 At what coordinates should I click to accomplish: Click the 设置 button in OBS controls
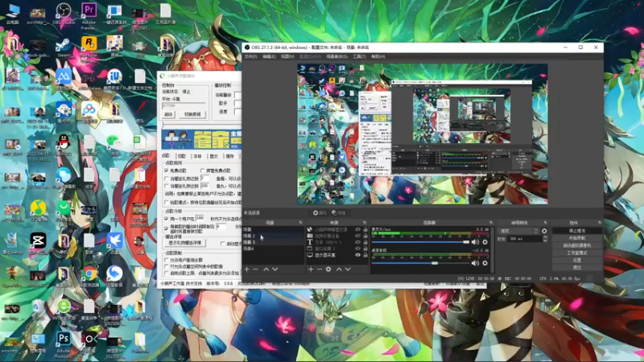[x=577, y=260]
